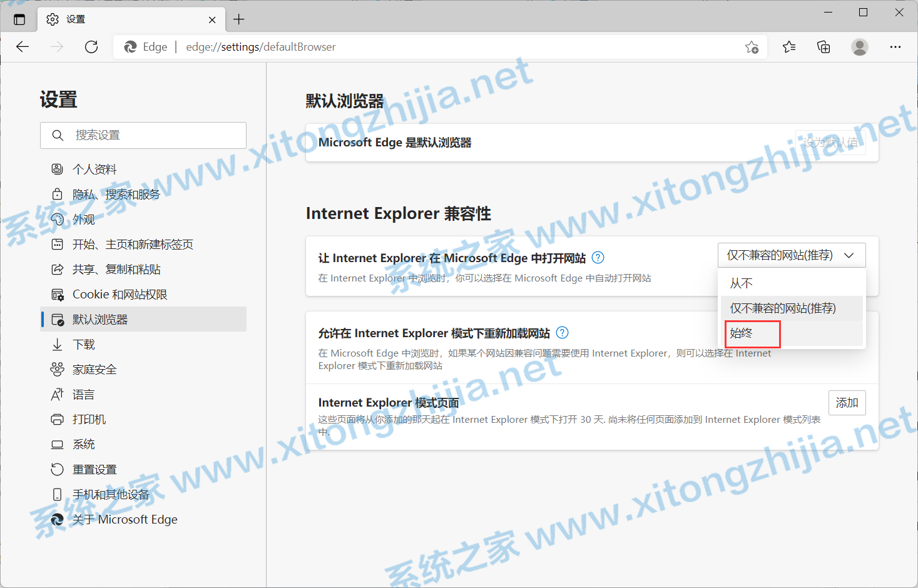The width and height of the screenshot is (918, 588).
Task: Open the 下载 downloads settings
Action: click(84, 344)
